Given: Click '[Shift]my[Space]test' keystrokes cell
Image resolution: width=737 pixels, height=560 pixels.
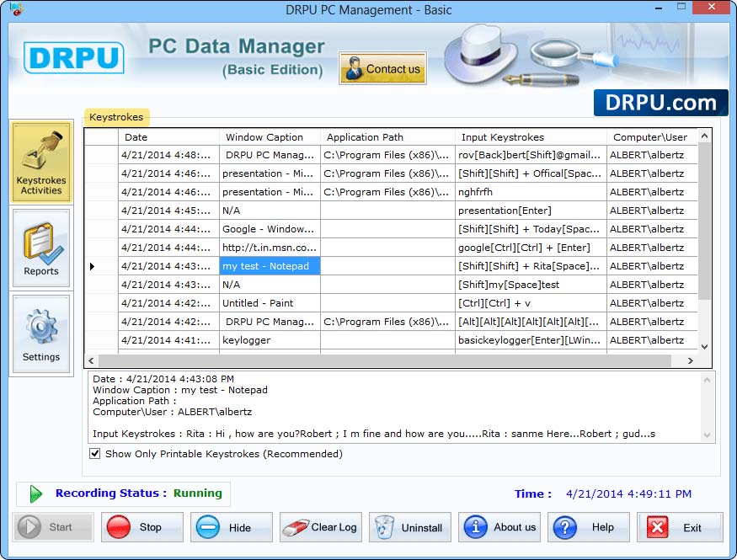Looking at the screenshot, I should (531, 285).
